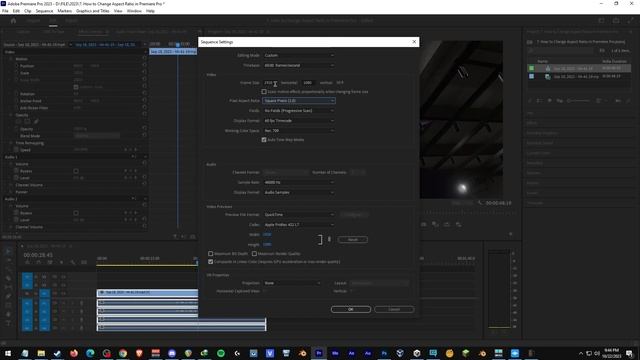Screen dimensions: 640x360
Task: Open the Markers menu
Action: (x=64, y=11)
